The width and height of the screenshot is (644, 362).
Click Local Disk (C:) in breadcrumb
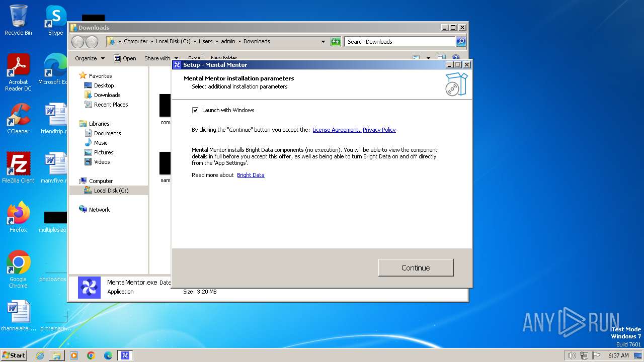(173, 41)
